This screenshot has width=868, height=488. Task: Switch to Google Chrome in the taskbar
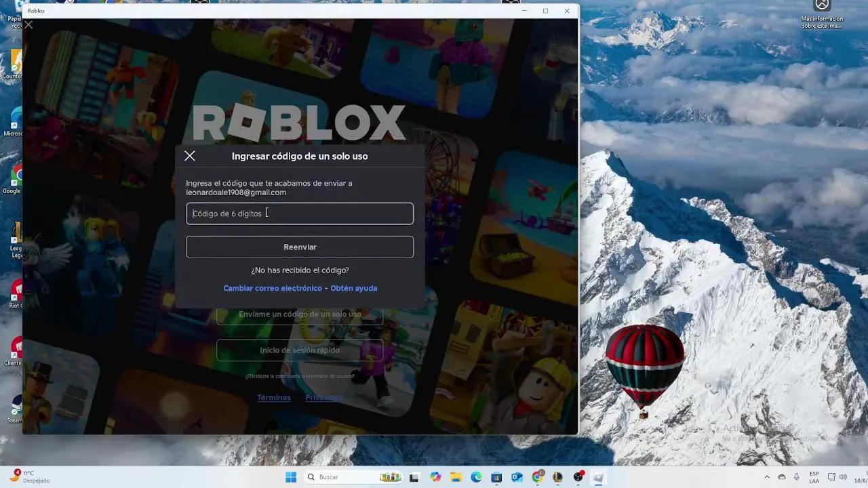537,477
